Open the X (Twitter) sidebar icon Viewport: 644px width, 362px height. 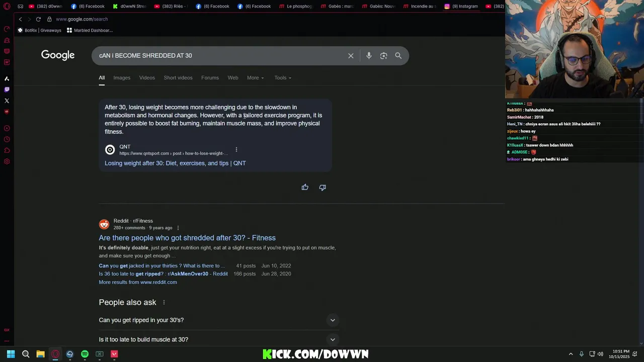(x=7, y=101)
